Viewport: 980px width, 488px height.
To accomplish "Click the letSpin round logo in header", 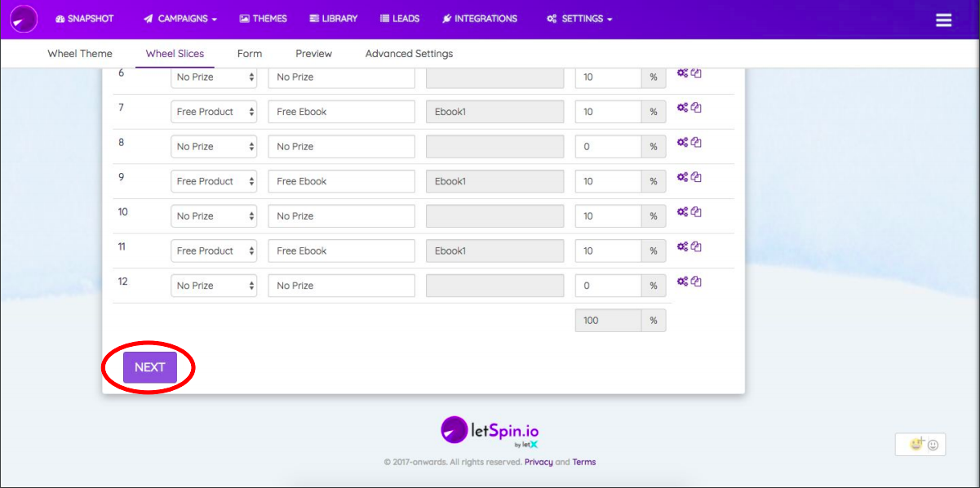I will 24,19.
